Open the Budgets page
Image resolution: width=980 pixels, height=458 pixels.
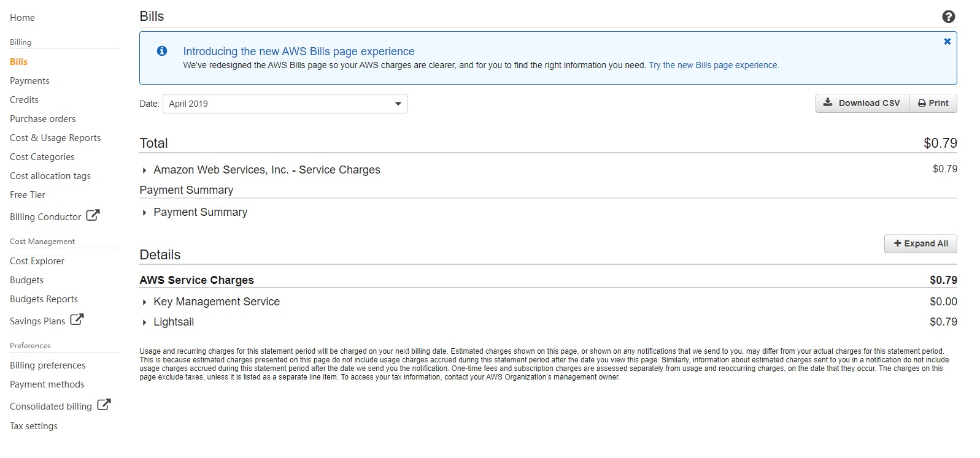coord(26,280)
